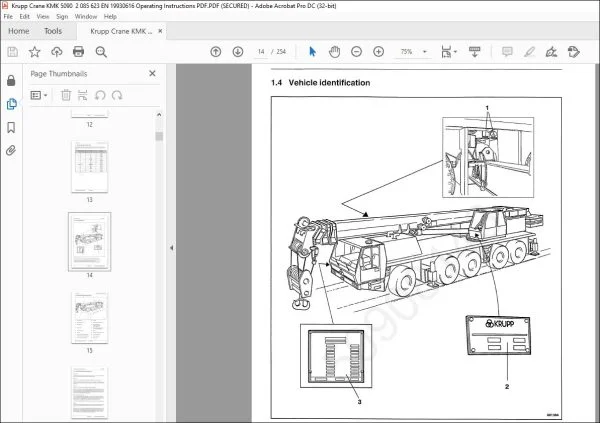This screenshot has height=423, width=600.
Task: Click the insert pages icon in thumbnails
Action: [x=82, y=95]
